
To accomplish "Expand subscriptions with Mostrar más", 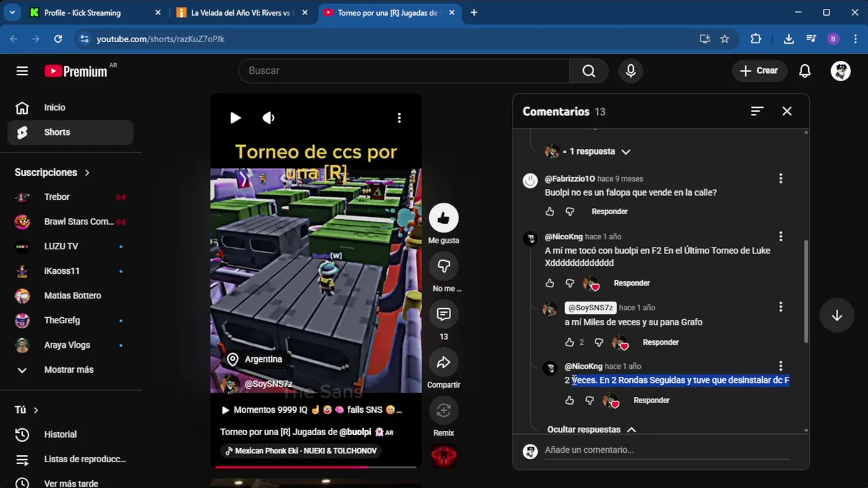I will (71, 370).
